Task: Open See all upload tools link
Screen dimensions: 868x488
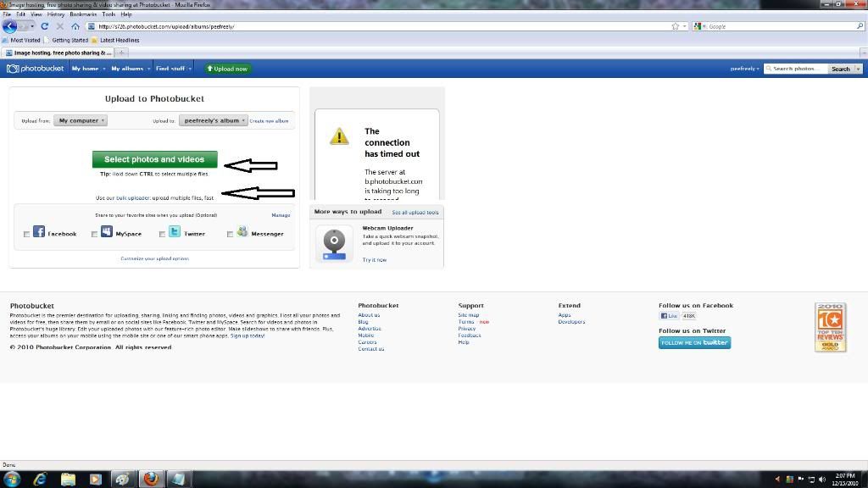Action: point(415,212)
